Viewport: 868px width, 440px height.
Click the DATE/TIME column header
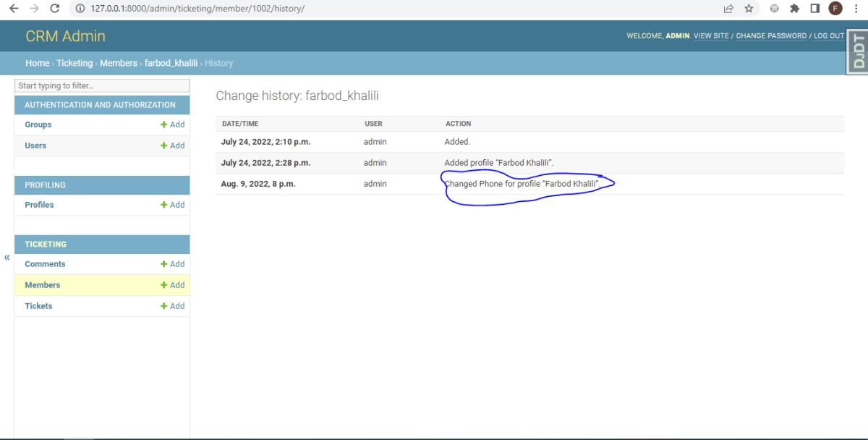pos(240,124)
